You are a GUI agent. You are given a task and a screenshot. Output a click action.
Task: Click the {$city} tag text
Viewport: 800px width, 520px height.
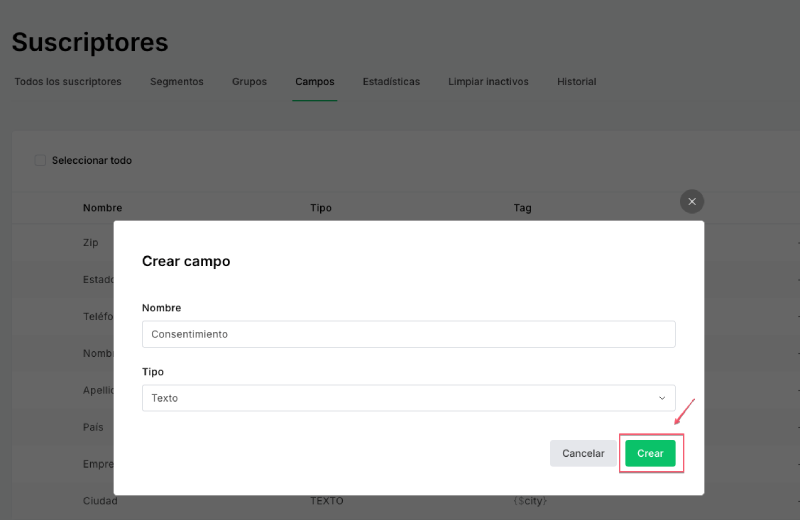coord(531,501)
